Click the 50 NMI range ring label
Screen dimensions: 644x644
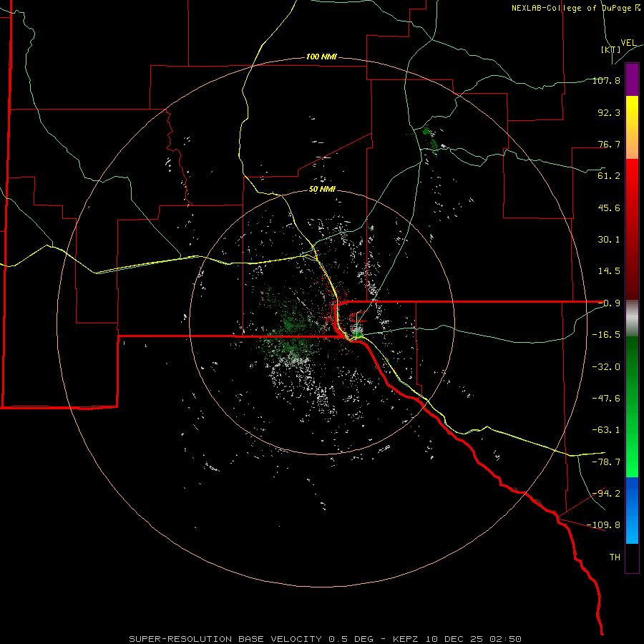click(x=322, y=190)
